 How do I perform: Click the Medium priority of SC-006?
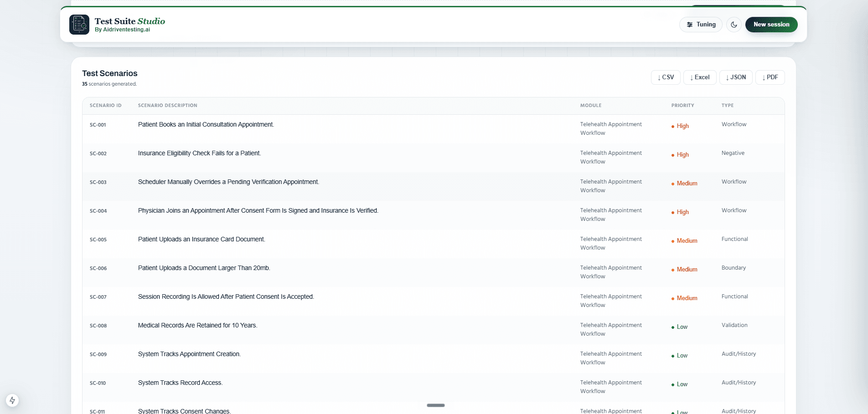point(684,270)
